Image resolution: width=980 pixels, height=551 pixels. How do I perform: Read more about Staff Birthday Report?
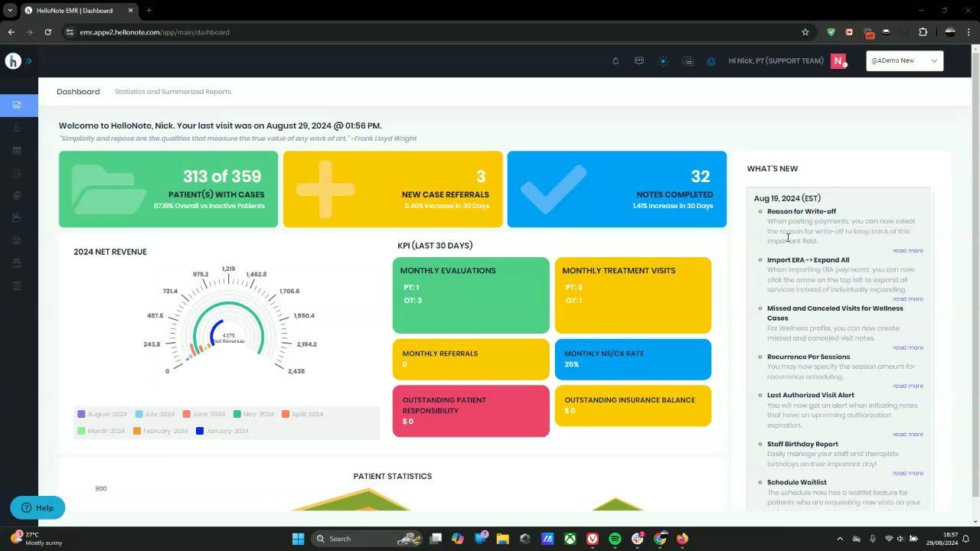(907, 473)
